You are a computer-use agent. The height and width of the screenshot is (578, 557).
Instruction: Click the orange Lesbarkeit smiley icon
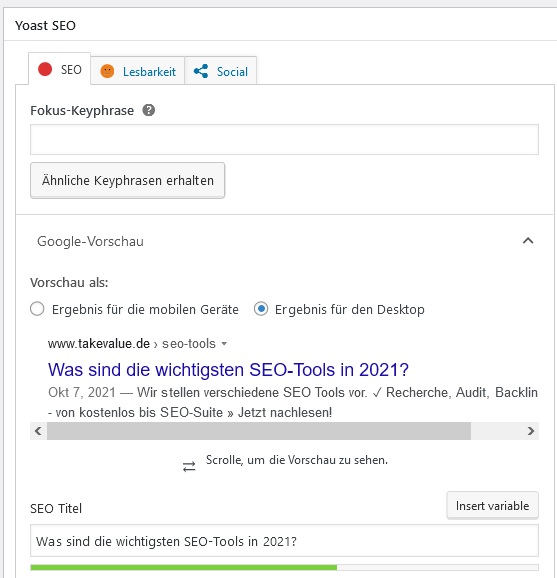107,71
